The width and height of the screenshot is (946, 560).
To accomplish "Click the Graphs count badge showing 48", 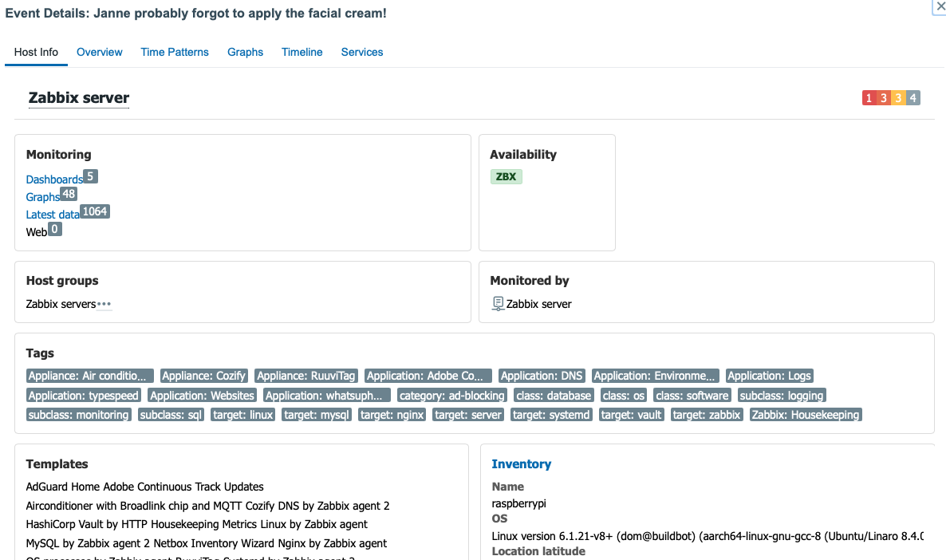I will pos(69,194).
